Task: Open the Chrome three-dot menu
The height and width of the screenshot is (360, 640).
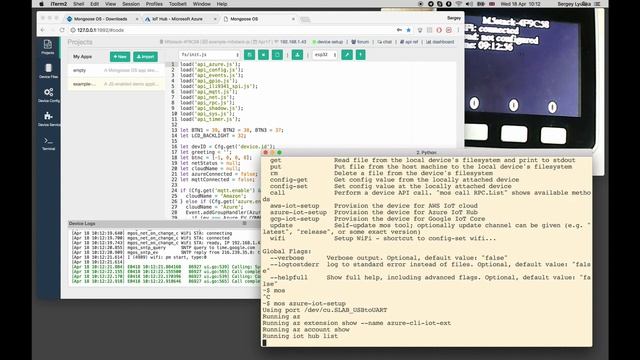Action: pyautogui.click(x=458, y=30)
